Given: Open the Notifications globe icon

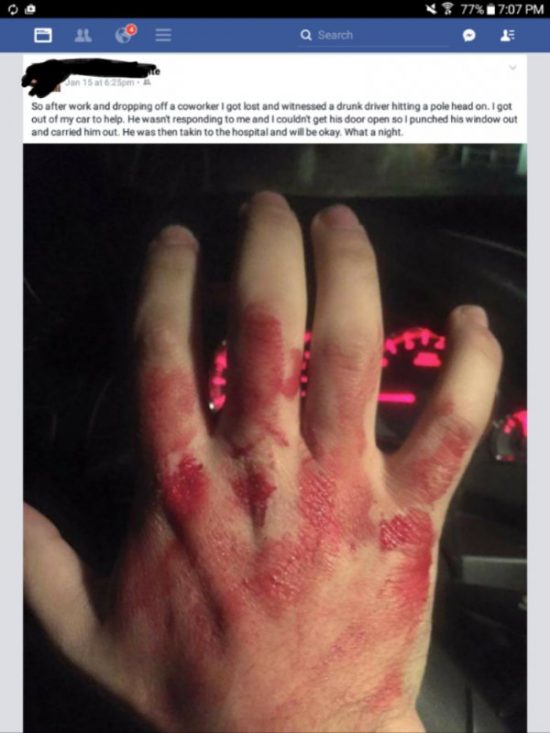Looking at the screenshot, I should 125,34.
